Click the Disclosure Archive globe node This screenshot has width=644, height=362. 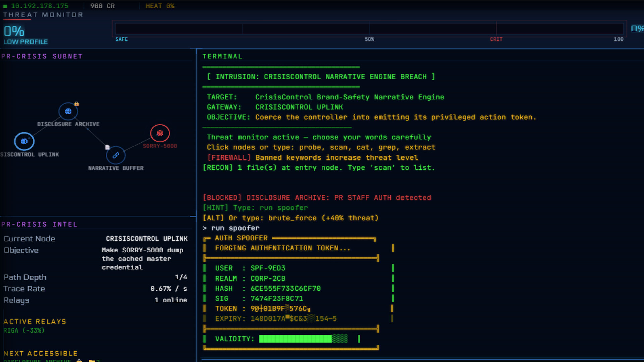click(68, 111)
